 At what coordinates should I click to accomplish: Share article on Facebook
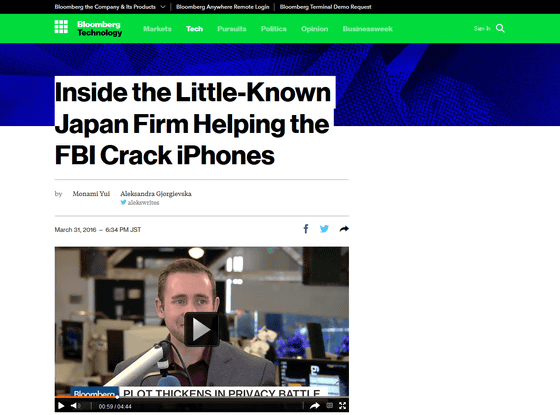click(306, 229)
